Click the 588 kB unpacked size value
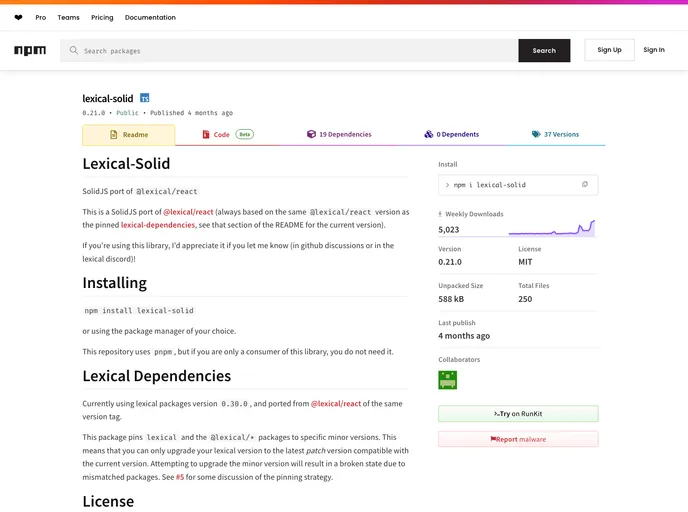Viewport: 688px width, 512px height. pos(451,299)
